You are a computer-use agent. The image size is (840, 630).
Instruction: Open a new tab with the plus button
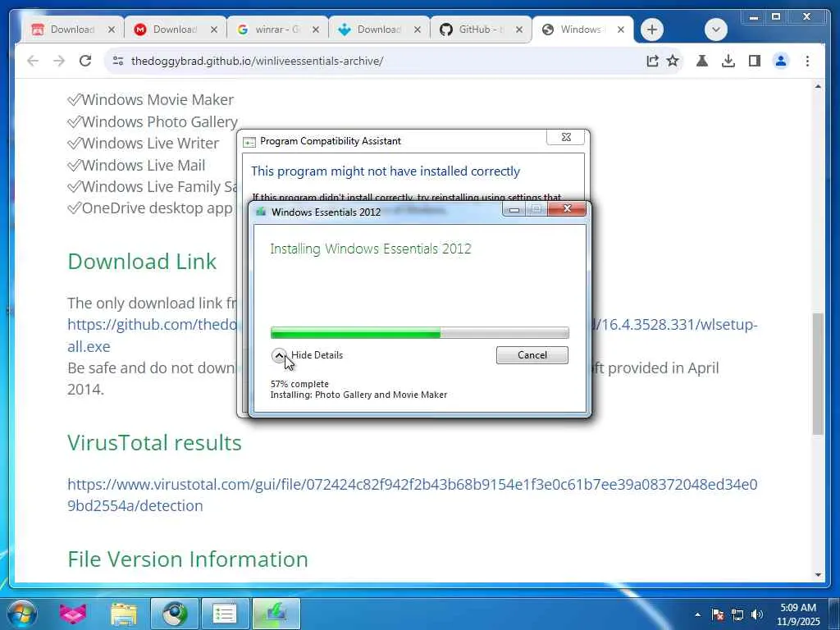(x=652, y=30)
